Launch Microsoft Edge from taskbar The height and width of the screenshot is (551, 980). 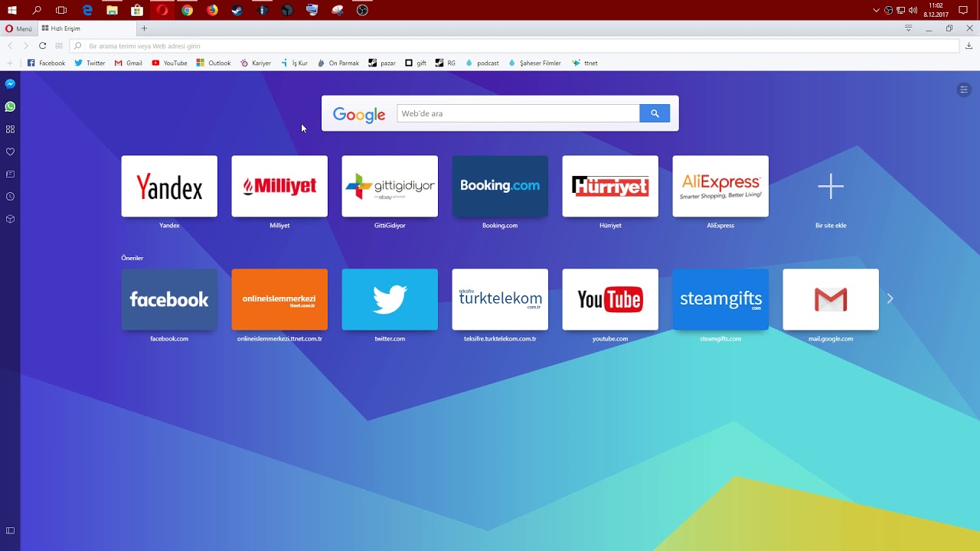pos(87,10)
